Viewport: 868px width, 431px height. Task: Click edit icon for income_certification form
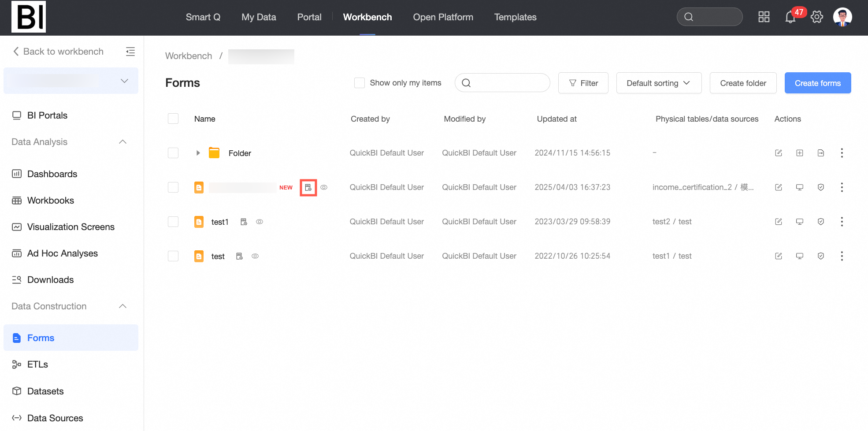[x=779, y=187]
